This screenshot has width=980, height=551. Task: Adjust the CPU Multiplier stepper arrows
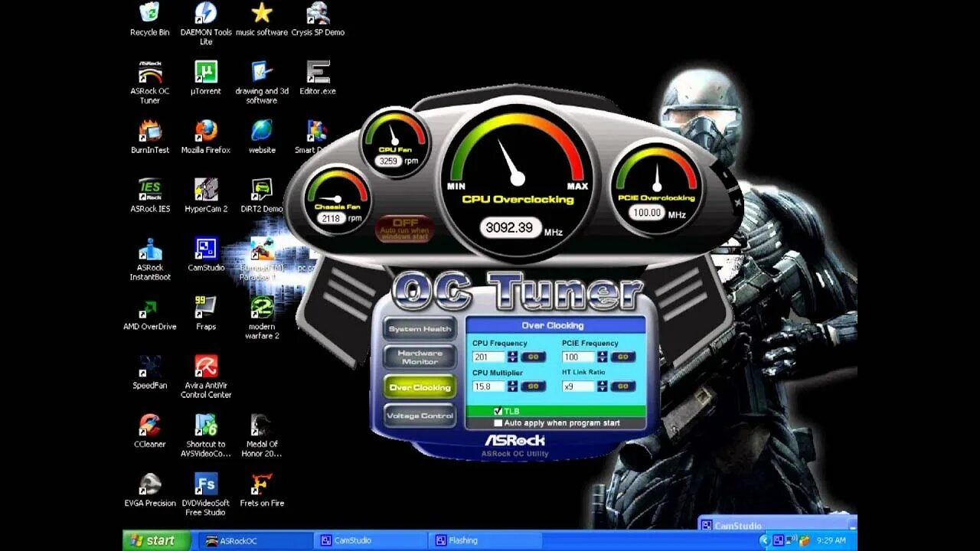tap(512, 386)
